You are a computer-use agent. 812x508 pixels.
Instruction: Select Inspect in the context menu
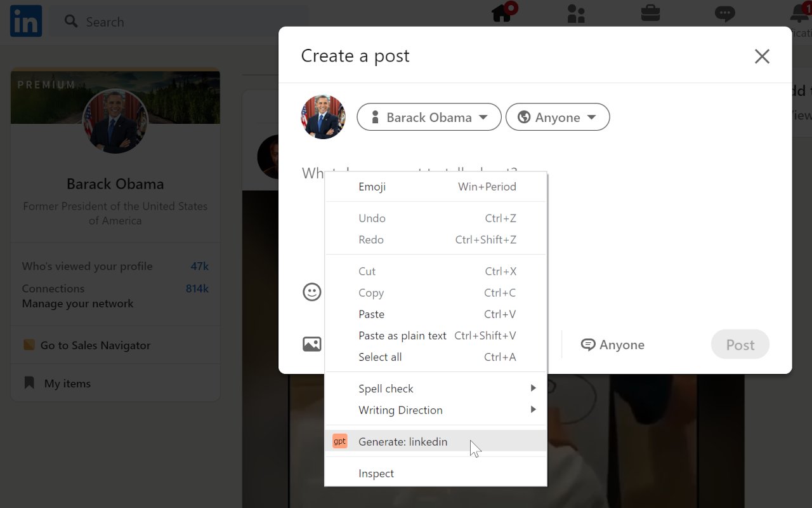pos(376,474)
